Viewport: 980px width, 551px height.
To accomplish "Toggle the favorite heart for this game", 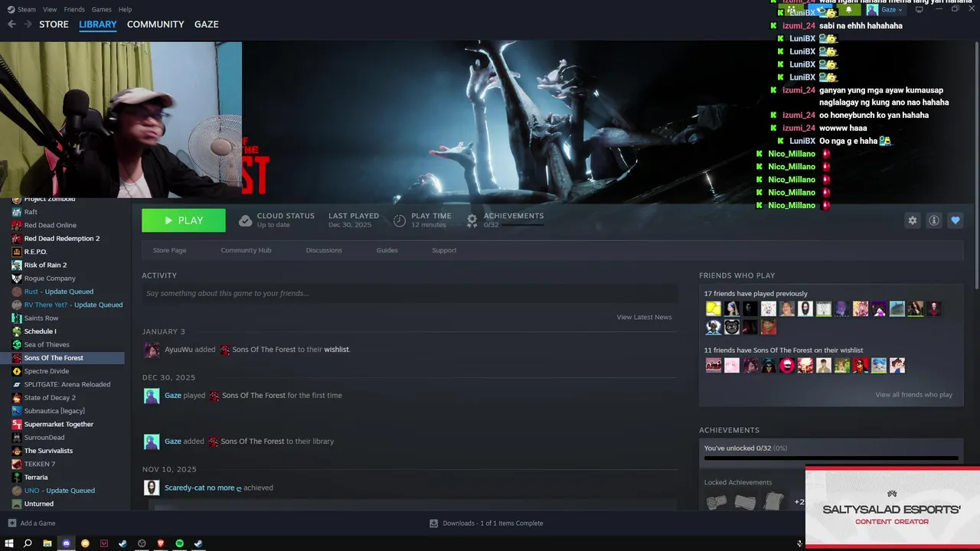I will (955, 220).
